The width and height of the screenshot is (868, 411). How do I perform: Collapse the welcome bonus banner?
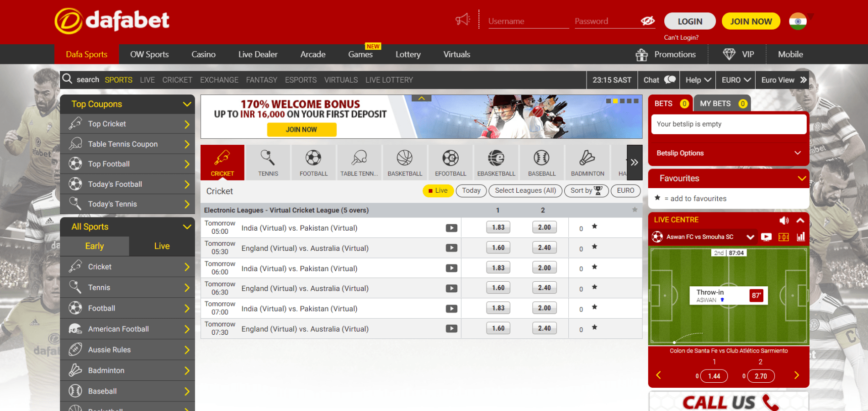pos(422,98)
